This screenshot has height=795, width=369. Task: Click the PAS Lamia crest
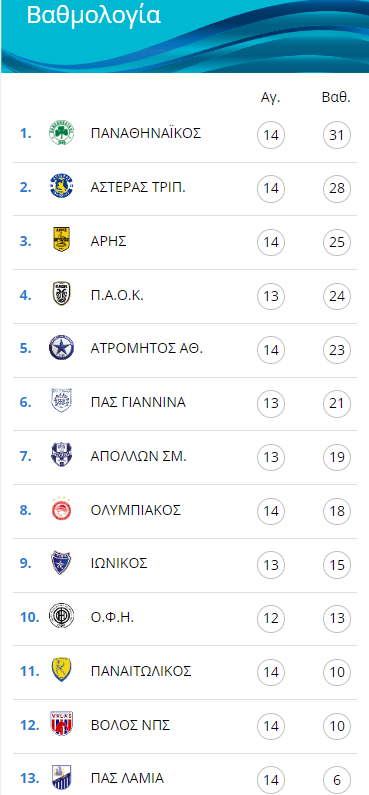tap(61, 778)
